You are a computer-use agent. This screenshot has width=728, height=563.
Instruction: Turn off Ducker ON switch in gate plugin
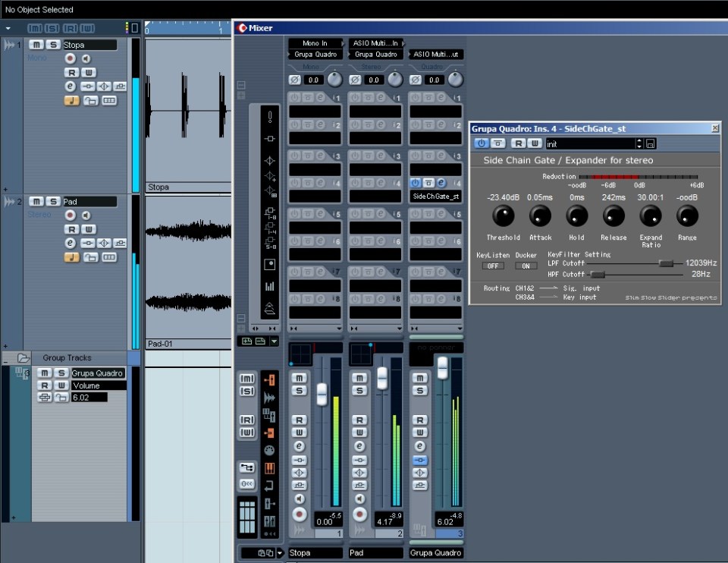[x=526, y=266]
